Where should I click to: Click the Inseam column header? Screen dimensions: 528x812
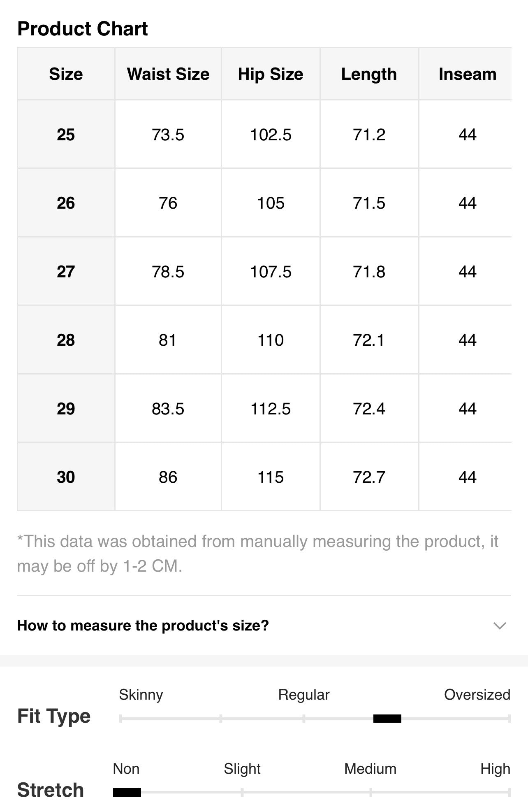(468, 74)
